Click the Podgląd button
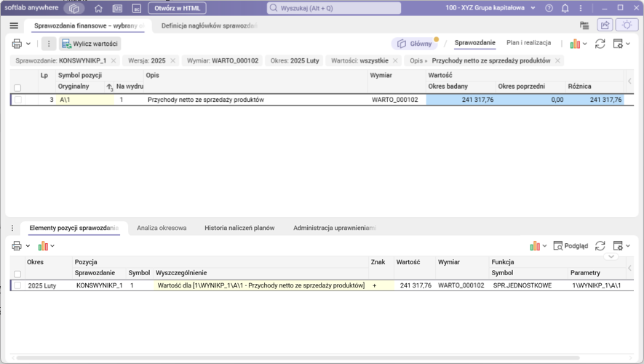 point(571,246)
